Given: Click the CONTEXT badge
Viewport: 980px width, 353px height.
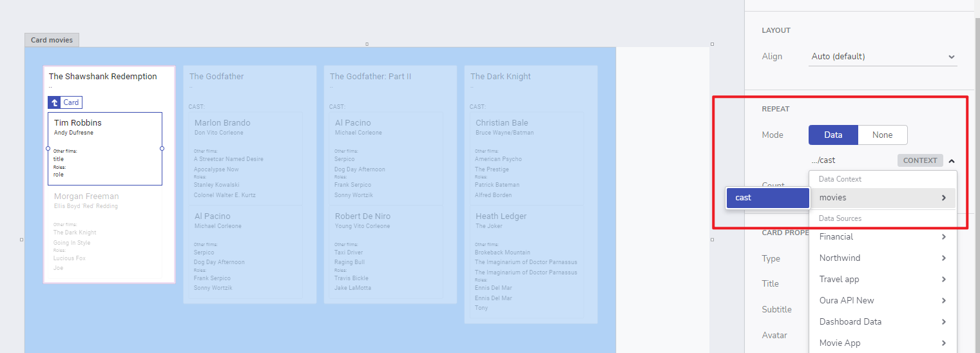Looking at the screenshot, I should tap(919, 160).
